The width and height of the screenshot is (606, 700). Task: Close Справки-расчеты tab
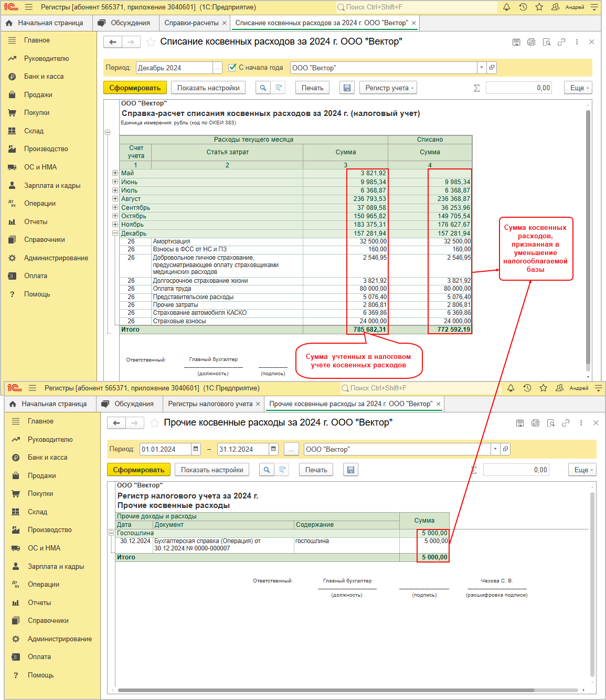pos(225,23)
